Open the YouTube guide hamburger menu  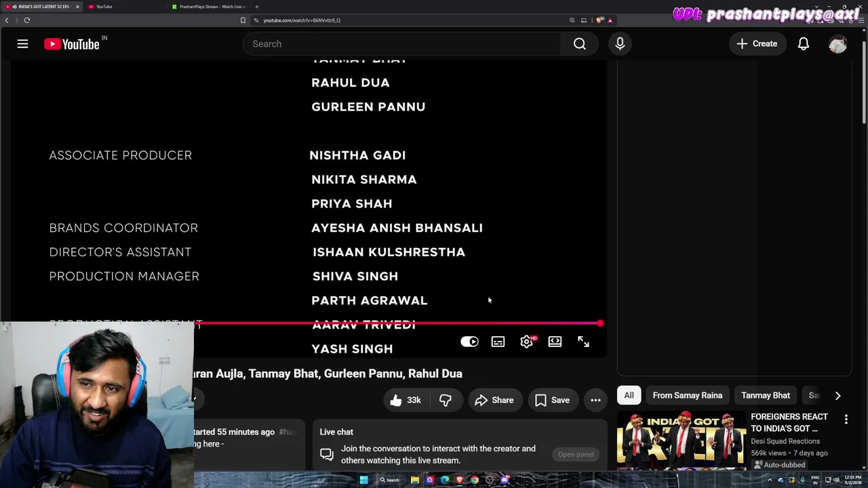22,44
